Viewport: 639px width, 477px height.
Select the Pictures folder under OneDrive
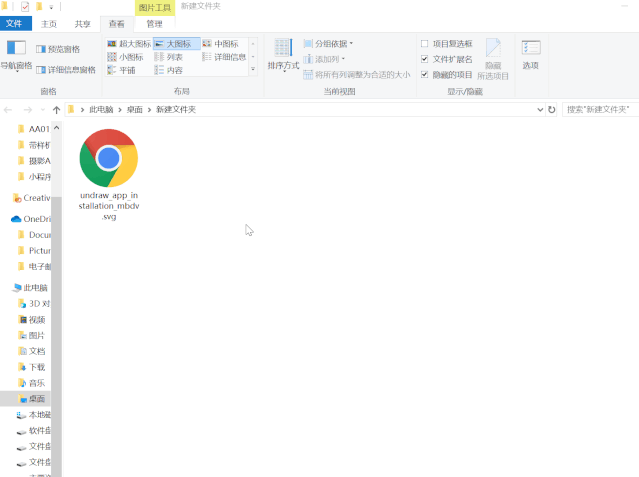pyautogui.click(x=34, y=251)
